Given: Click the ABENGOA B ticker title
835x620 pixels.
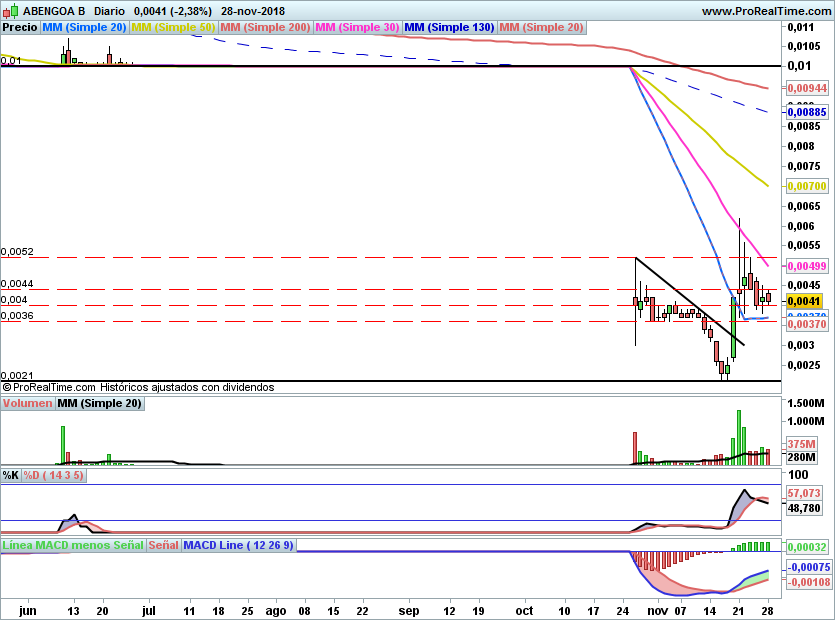Looking at the screenshot, I should (x=54, y=11).
